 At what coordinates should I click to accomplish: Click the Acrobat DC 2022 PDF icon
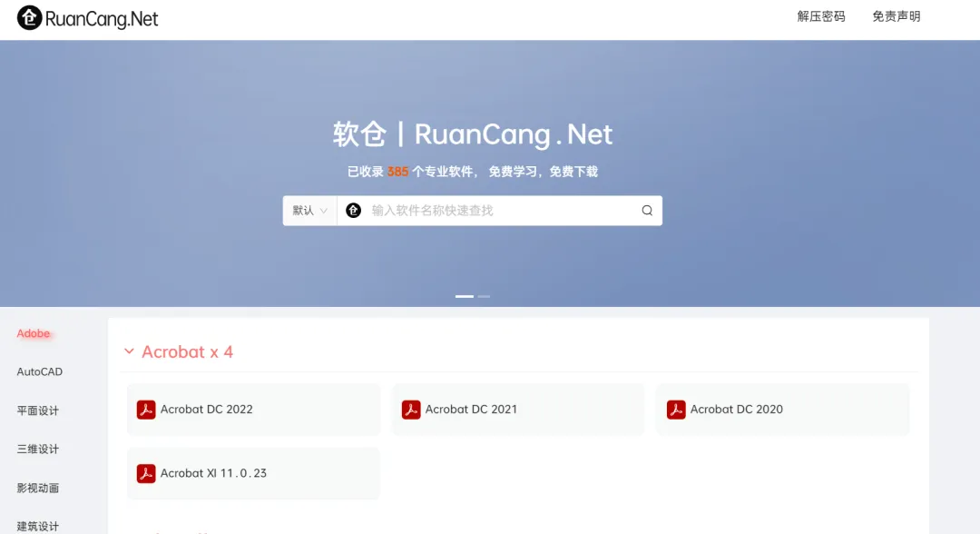tap(145, 410)
